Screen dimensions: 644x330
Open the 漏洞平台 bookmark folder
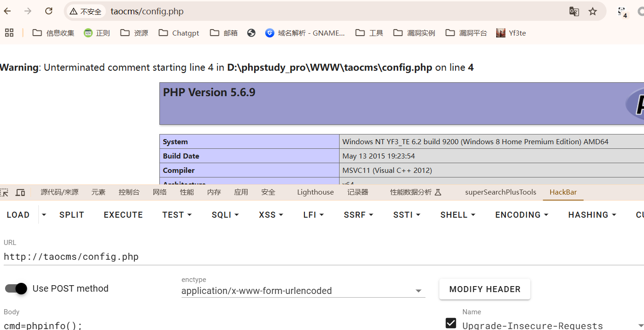coord(467,33)
